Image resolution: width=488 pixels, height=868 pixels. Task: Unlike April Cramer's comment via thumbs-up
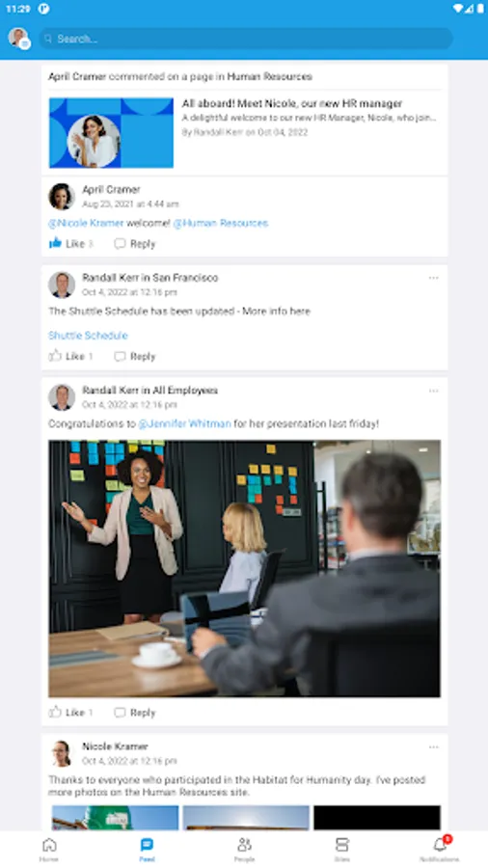tap(55, 243)
